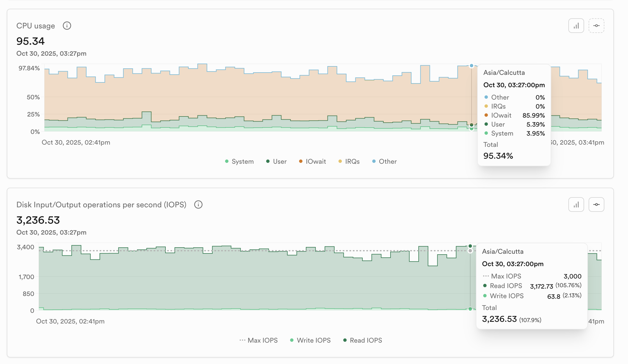Toggle Read IOPS series in legend

coord(363,340)
